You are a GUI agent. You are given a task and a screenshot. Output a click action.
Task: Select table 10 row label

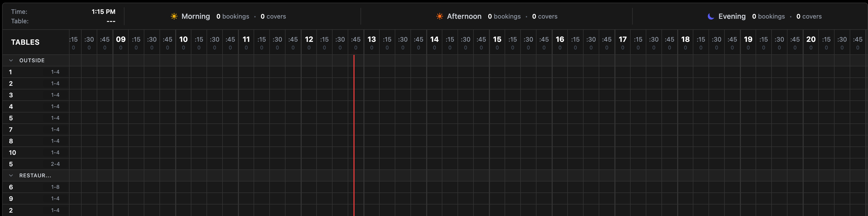[x=13, y=153]
